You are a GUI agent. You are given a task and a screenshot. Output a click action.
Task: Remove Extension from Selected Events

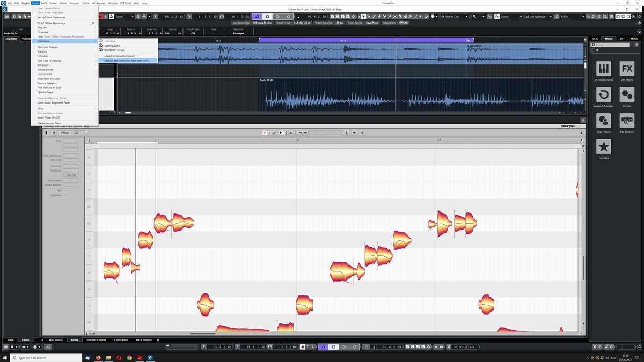(128, 61)
